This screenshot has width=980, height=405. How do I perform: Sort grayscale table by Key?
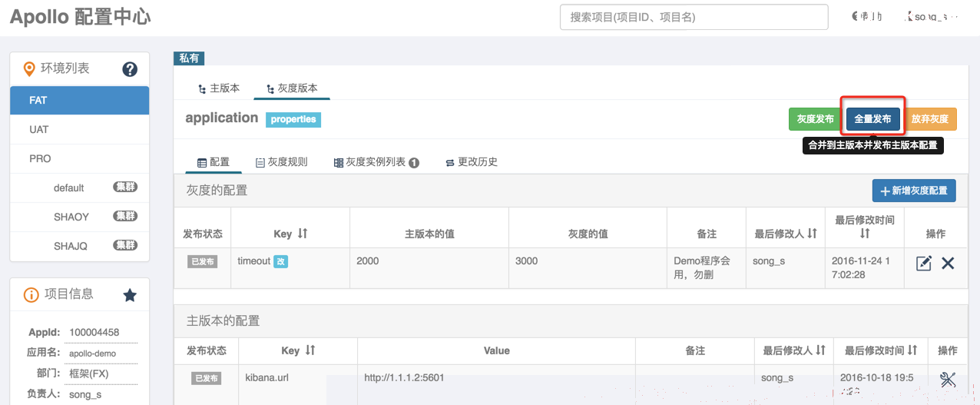(303, 233)
